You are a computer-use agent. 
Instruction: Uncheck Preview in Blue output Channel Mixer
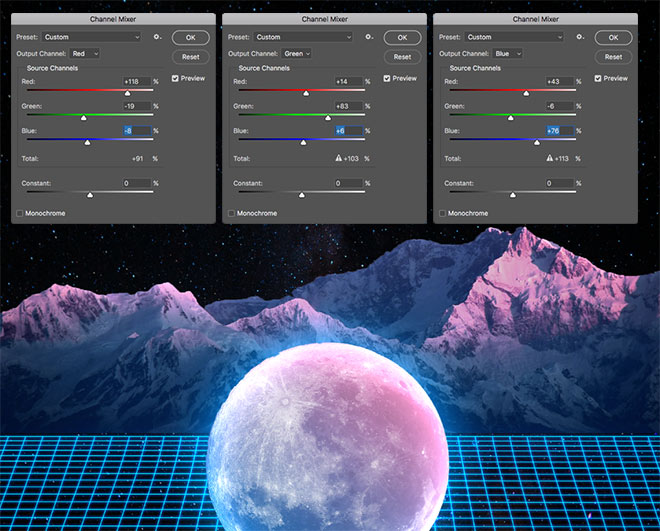click(x=598, y=78)
